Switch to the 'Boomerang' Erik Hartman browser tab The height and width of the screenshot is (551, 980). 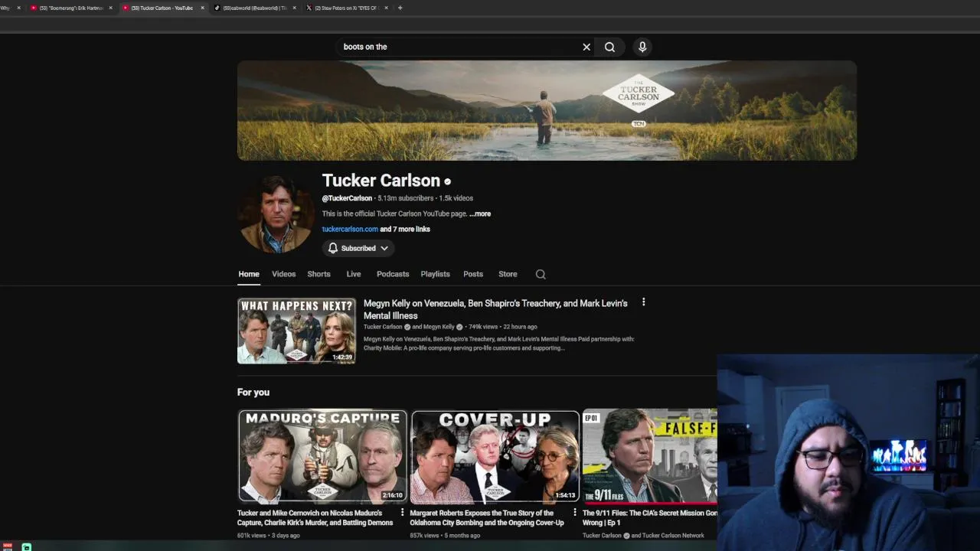click(x=70, y=8)
